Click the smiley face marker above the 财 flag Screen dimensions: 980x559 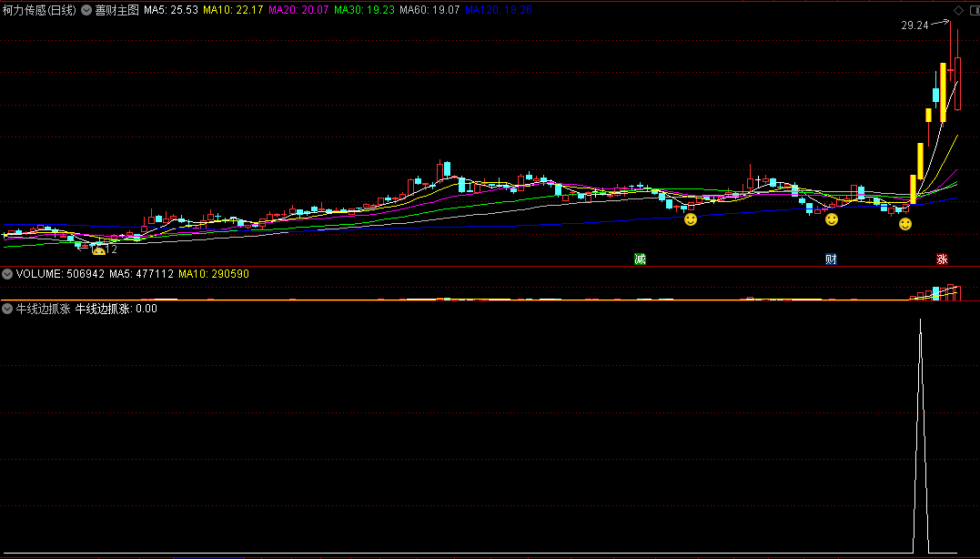coord(832,219)
